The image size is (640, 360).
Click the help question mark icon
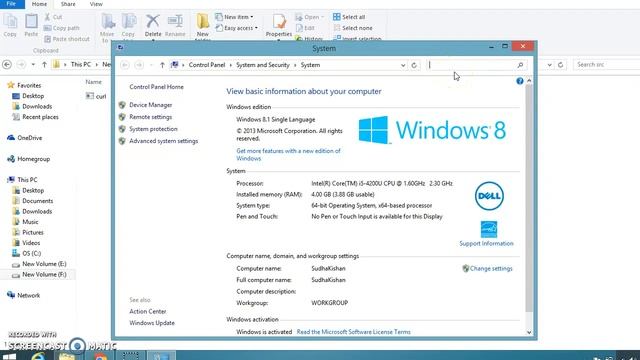tap(520, 81)
